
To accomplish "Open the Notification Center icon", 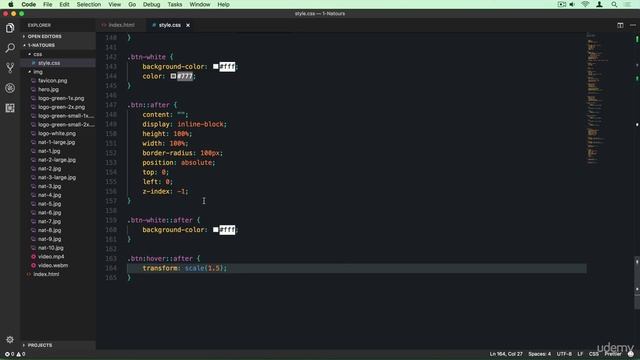I will (x=627, y=4).
